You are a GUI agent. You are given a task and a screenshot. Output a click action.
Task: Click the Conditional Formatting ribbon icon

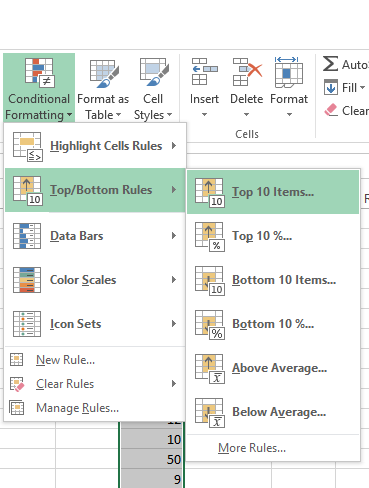point(40,72)
